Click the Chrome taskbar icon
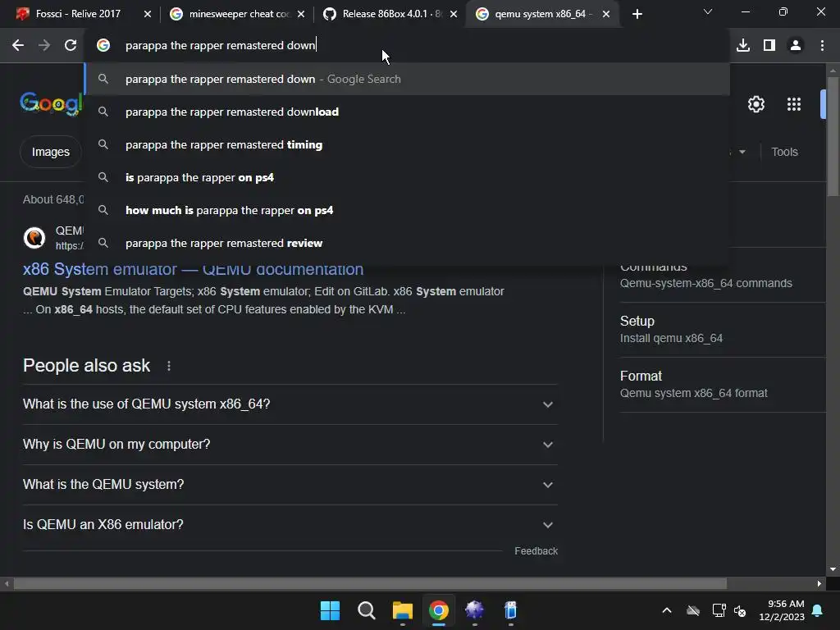 point(438,610)
